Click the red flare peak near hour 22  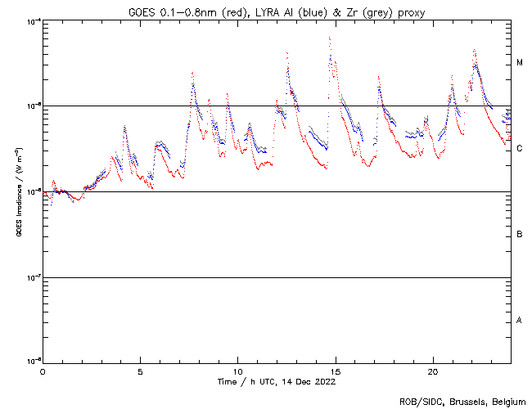(474, 51)
